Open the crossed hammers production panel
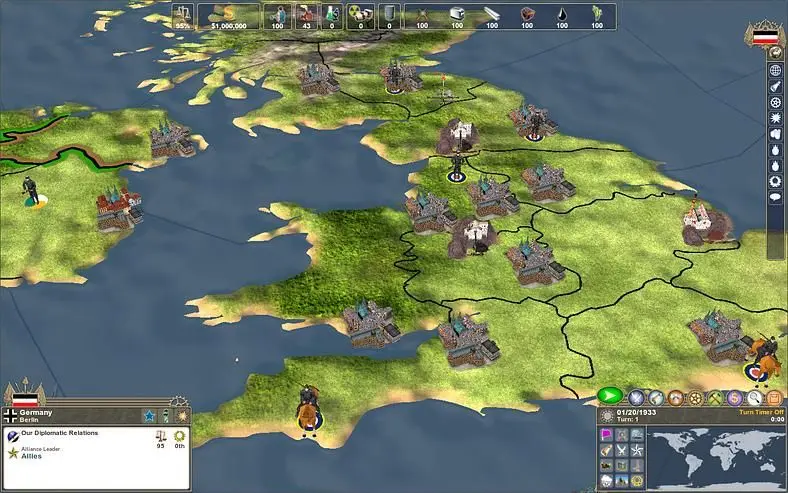Image resolution: width=788 pixels, height=493 pixels. pyautogui.click(x=715, y=398)
